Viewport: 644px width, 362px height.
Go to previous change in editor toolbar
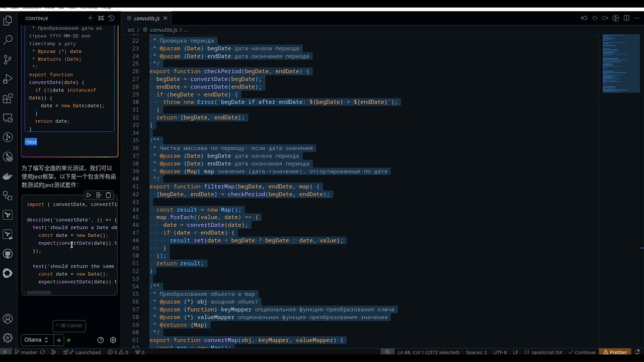[x=584, y=18]
